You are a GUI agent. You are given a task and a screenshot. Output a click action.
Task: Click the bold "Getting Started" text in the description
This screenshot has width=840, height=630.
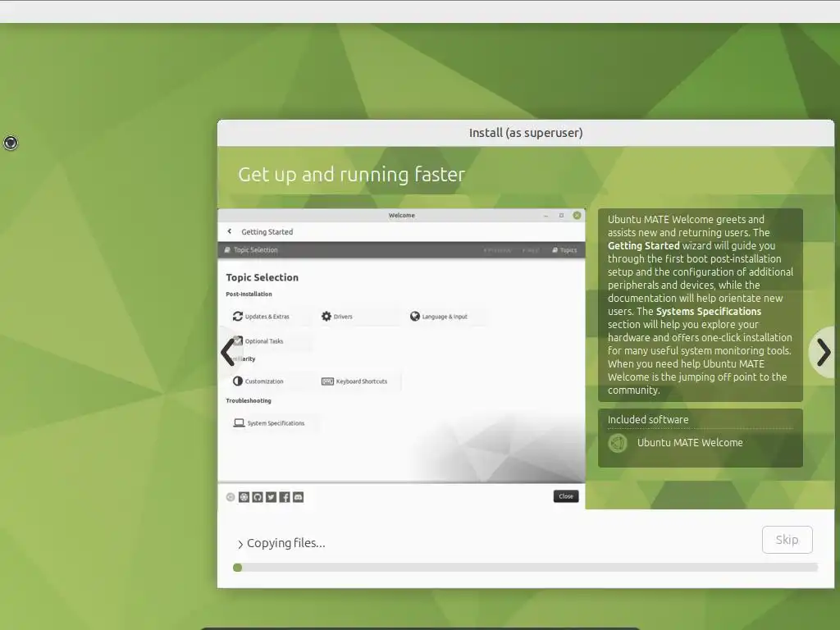643,246
